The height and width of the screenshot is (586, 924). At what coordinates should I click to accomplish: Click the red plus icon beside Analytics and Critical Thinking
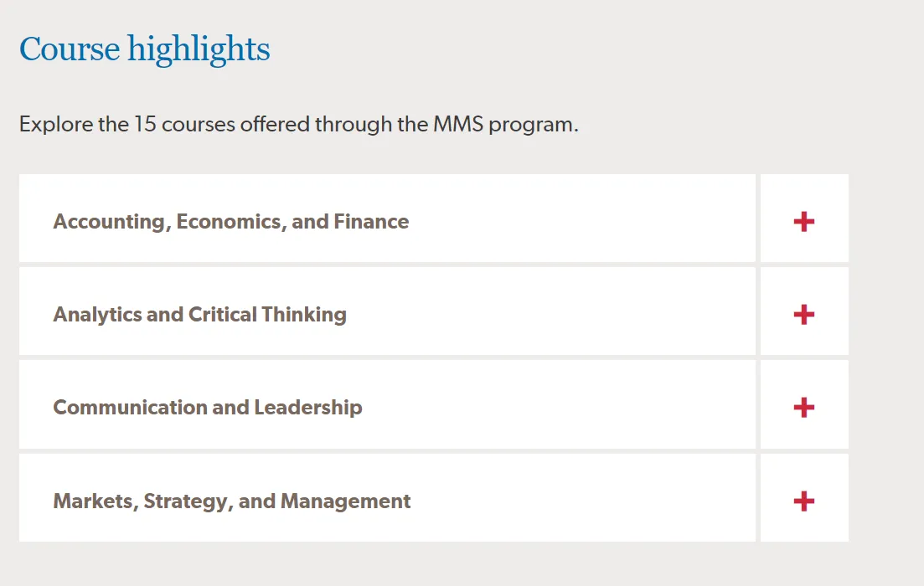[803, 315]
